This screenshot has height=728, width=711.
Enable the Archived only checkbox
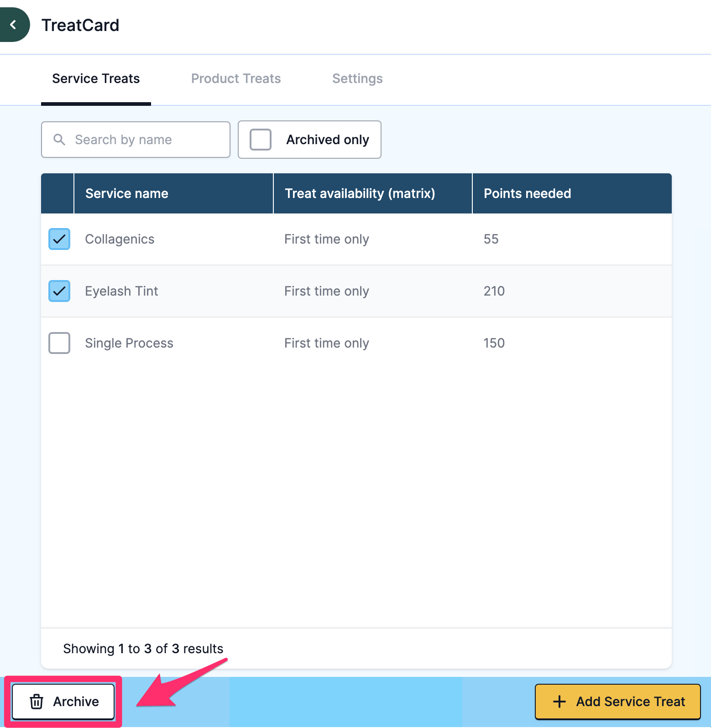point(261,140)
